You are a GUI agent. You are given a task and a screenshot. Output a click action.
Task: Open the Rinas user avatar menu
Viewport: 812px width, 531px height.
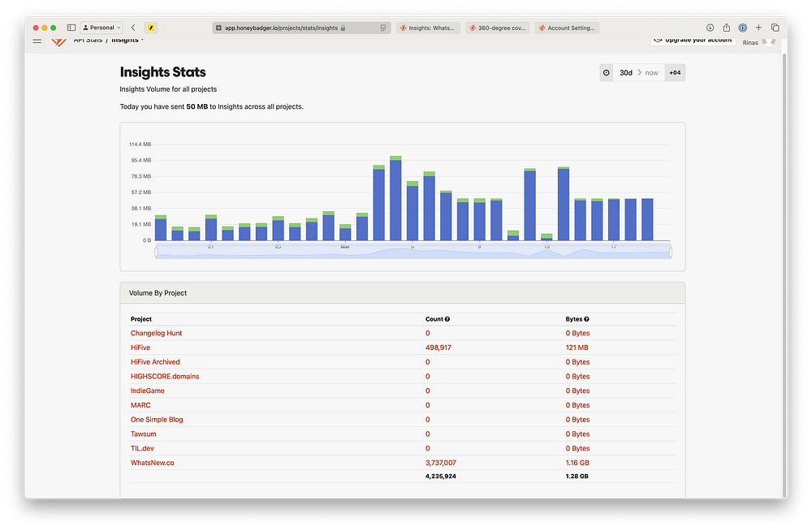pyautogui.click(x=769, y=41)
